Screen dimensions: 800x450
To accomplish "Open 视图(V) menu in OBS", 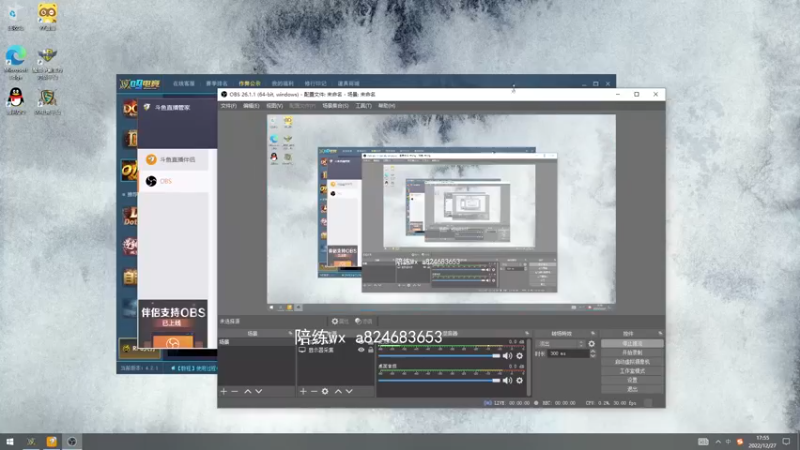I will 274,106.
